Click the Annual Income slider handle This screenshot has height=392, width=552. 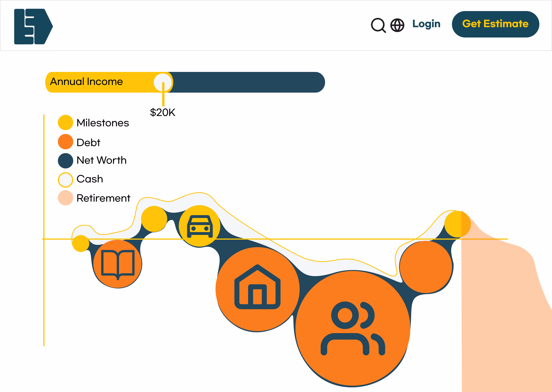pos(163,82)
